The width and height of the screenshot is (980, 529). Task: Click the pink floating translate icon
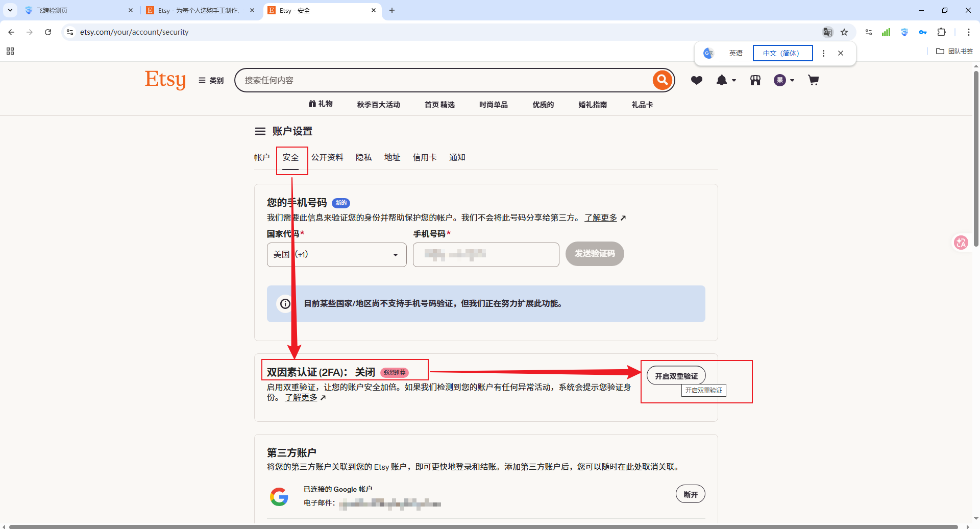[961, 243]
